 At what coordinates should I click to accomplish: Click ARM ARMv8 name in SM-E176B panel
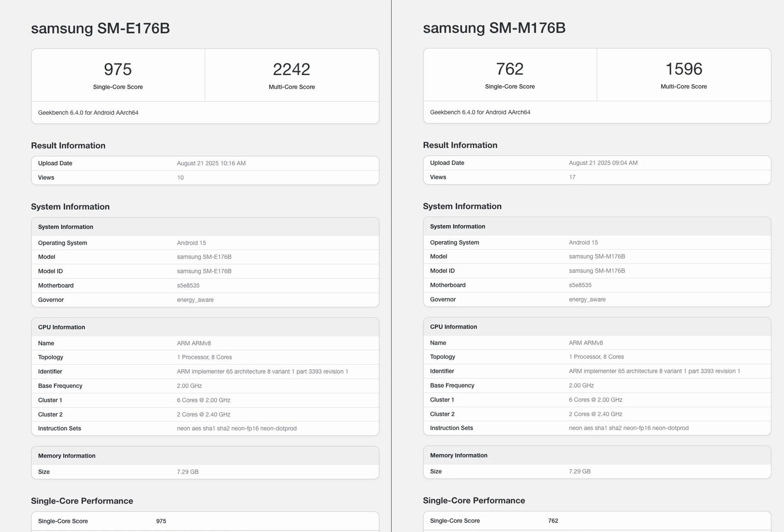click(194, 343)
